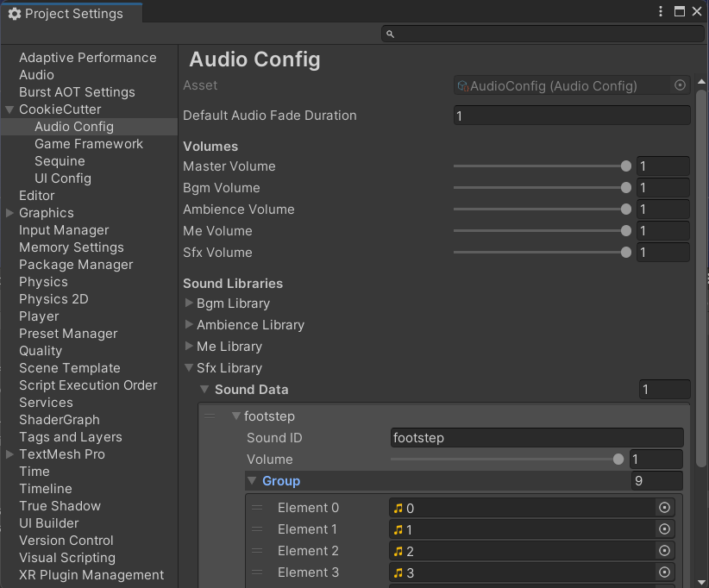Expand the Ambience Library foldout
Viewport: 709px width, 588px height.
(x=189, y=324)
